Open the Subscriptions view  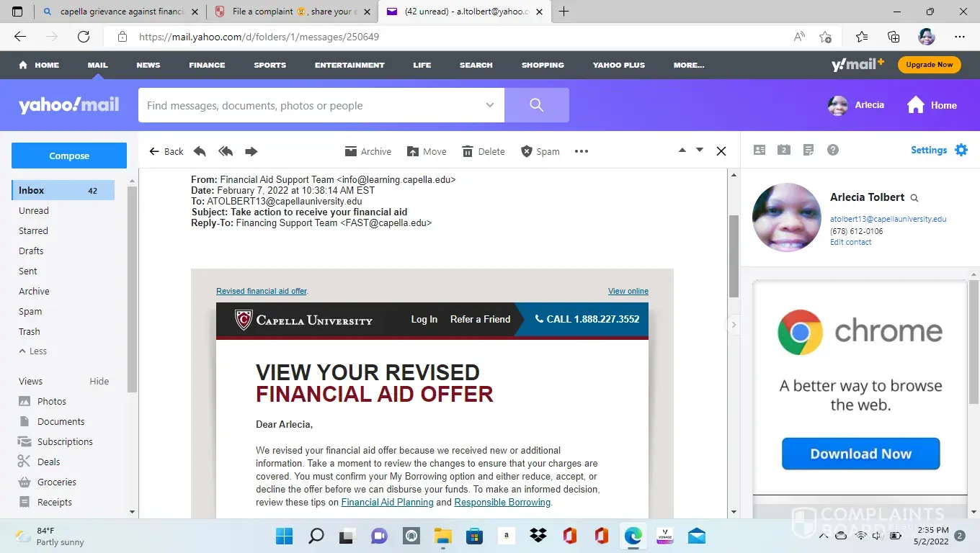[56, 441]
